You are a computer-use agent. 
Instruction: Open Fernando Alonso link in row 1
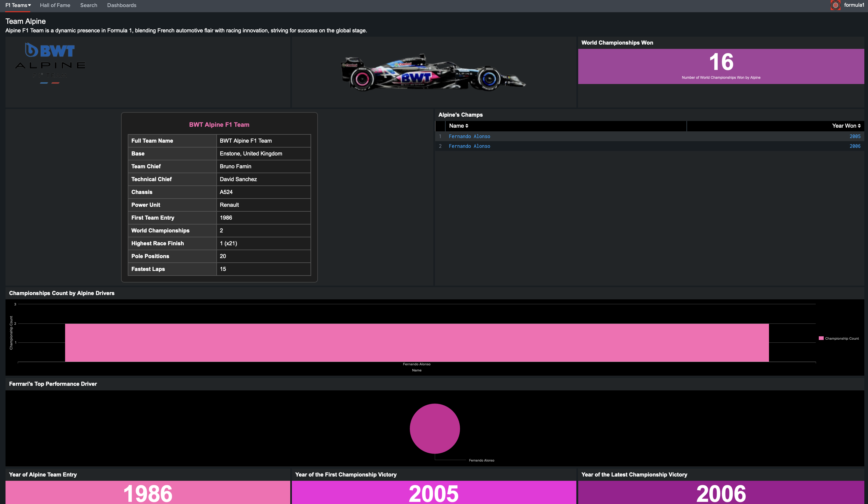tap(469, 136)
